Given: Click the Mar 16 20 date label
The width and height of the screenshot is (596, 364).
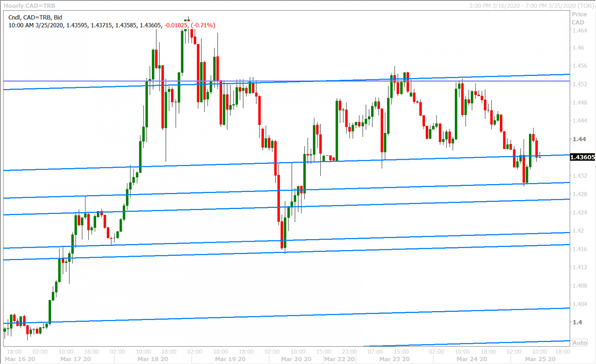Looking at the screenshot, I should pos(20,359).
